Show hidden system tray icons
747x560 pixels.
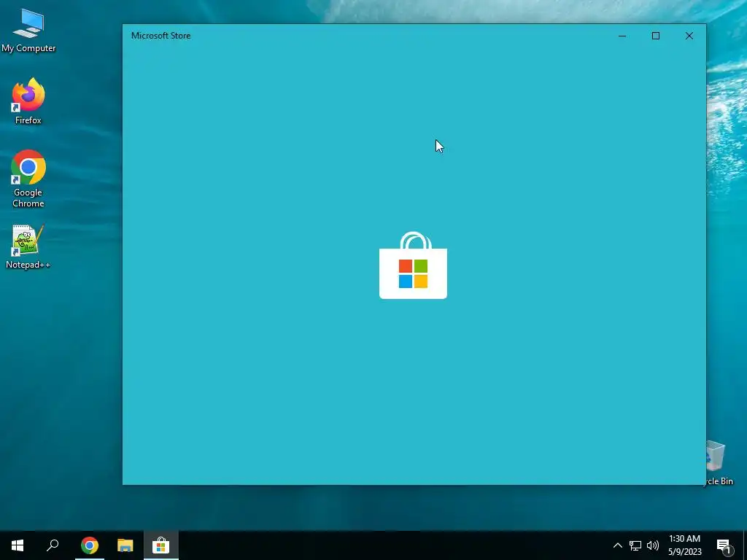617,545
